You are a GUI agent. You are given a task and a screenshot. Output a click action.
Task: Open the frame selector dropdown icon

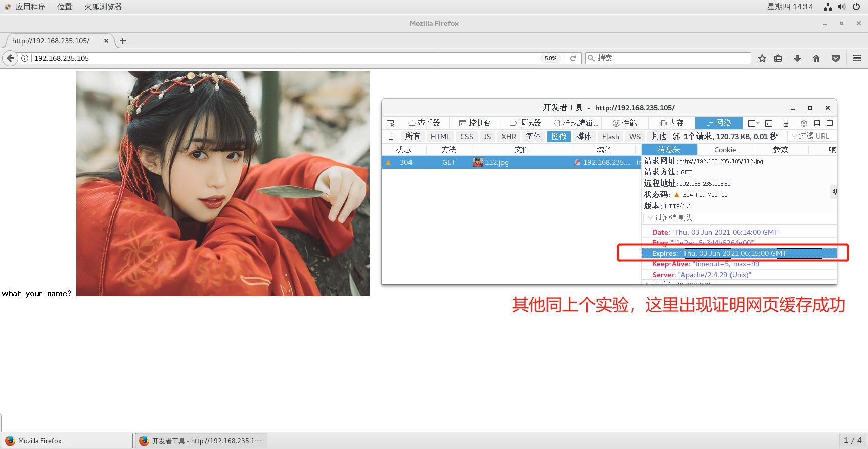[754, 123]
